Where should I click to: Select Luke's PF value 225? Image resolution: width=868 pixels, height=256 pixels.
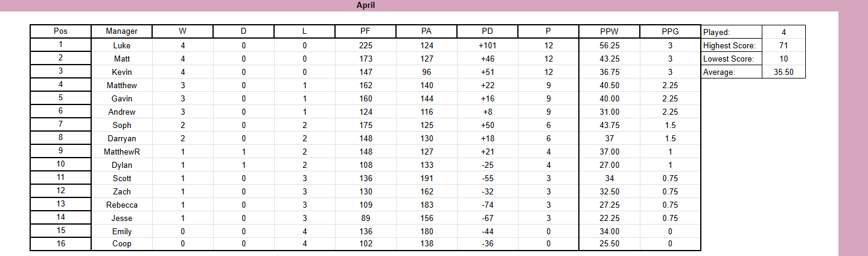click(365, 45)
